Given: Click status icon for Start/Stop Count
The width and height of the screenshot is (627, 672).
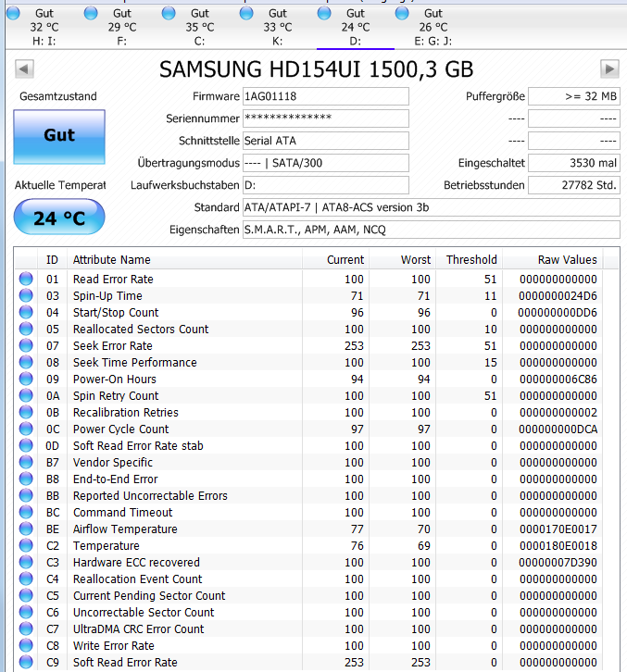Looking at the screenshot, I should [x=26, y=313].
